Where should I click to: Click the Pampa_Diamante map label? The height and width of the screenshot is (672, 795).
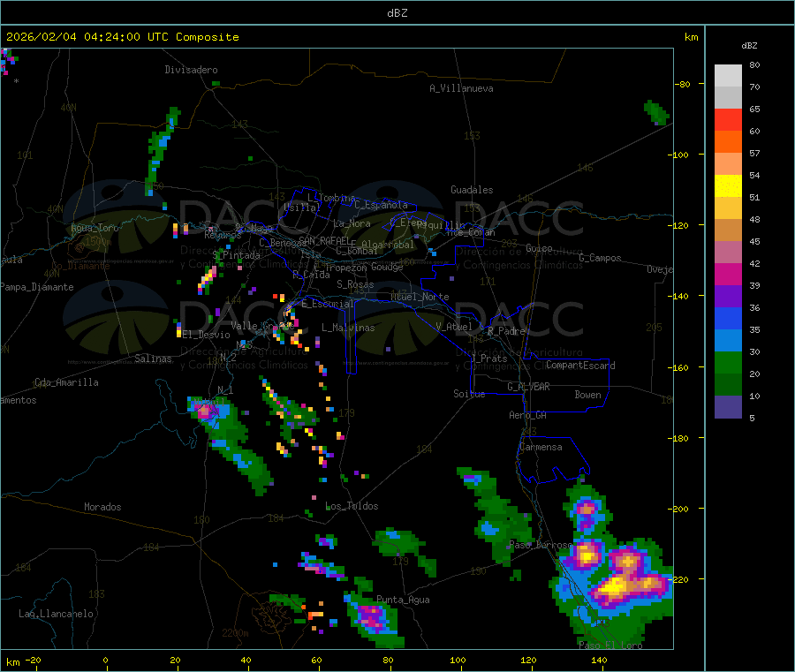37,287
